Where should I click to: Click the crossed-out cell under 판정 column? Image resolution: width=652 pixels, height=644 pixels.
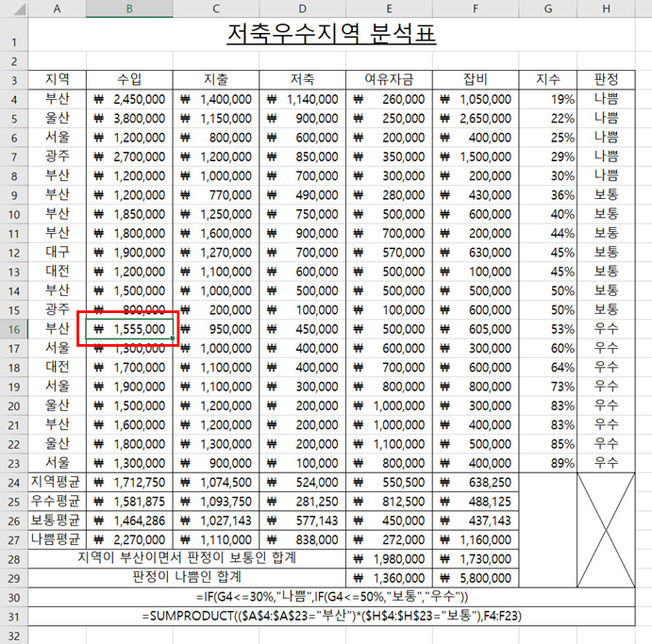[605, 529]
